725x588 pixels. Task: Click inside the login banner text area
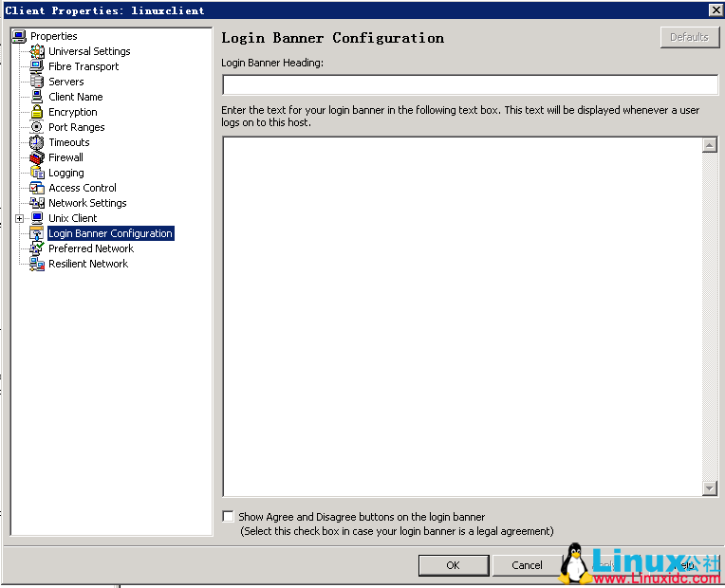point(462,317)
